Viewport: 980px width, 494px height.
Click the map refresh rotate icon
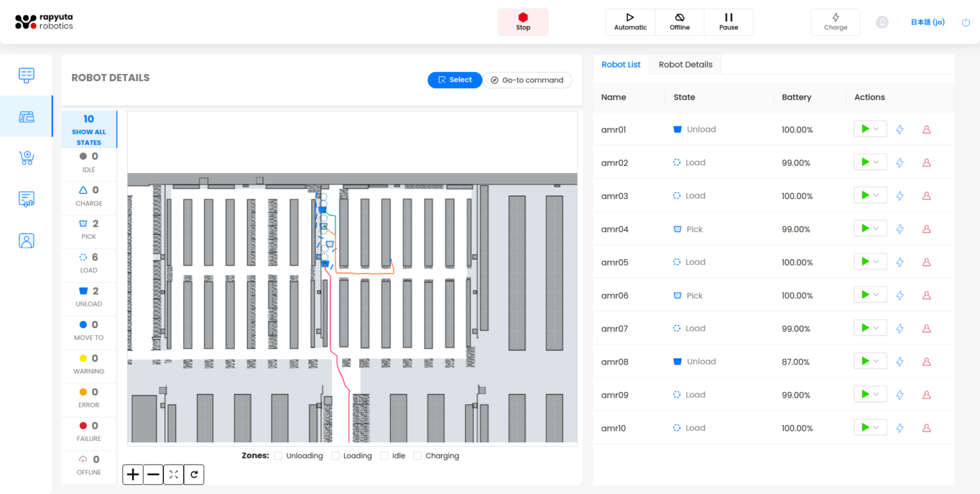(x=194, y=474)
